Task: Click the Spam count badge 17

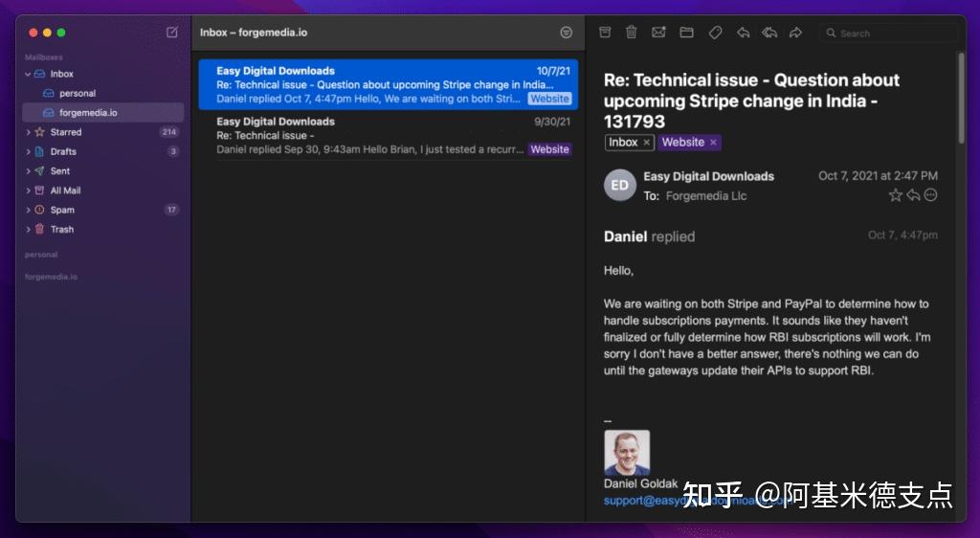Action: point(171,210)
